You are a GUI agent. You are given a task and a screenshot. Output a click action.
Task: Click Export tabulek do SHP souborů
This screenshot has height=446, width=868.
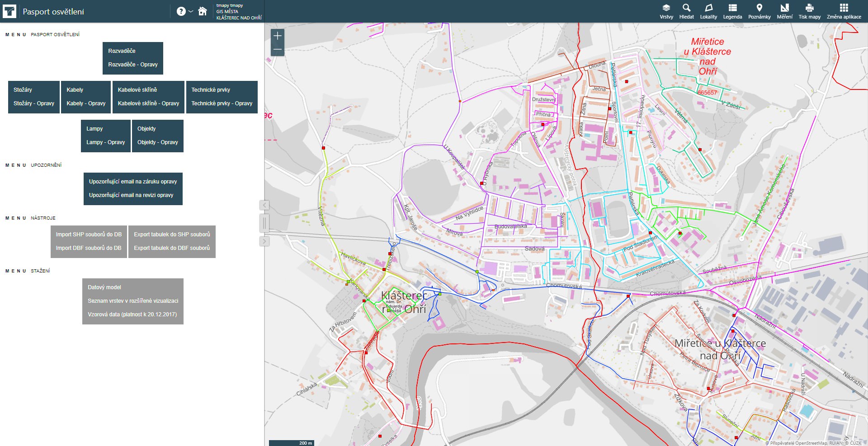(x=172, y=235)
